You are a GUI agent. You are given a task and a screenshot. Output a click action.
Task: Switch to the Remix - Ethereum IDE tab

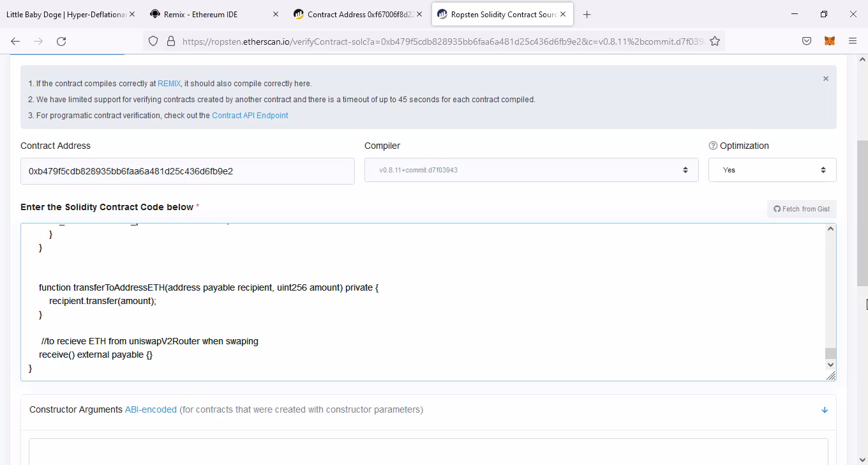[209, 14]
